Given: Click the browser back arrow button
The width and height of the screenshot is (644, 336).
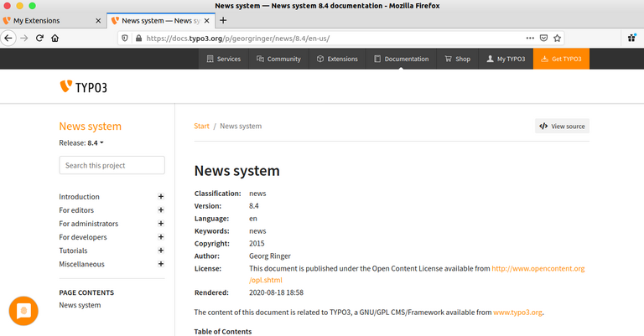Looking at the screenshot, I should (x=8, y=38).
